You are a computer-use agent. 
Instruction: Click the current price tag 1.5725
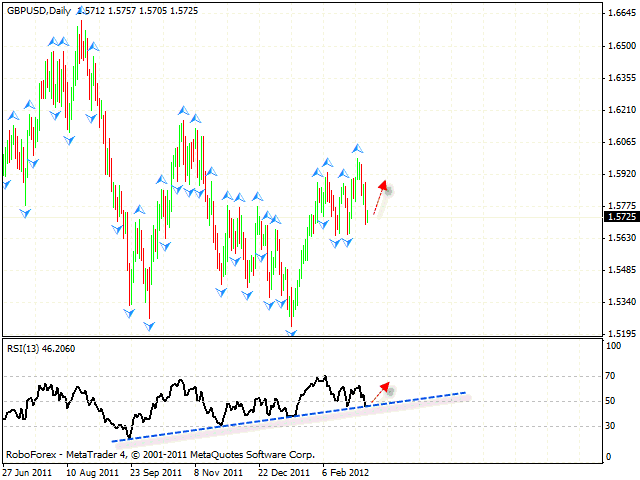(x=621, y=216)
